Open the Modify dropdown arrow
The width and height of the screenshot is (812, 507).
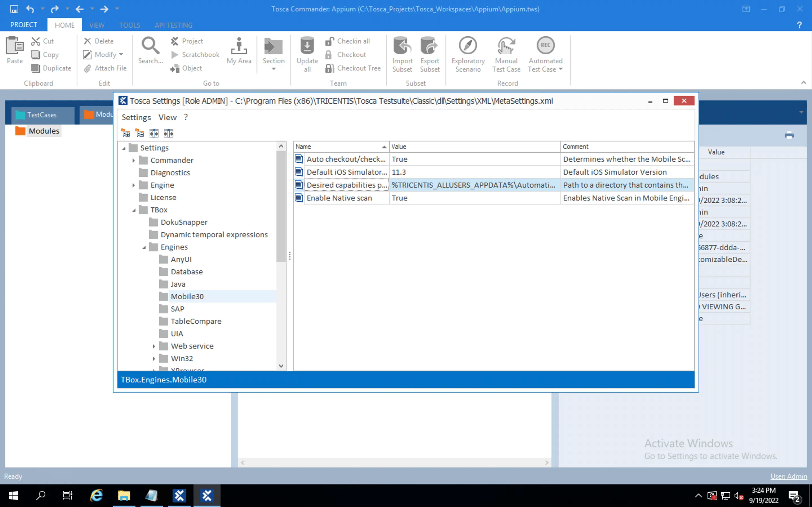(x=121, y=54)
